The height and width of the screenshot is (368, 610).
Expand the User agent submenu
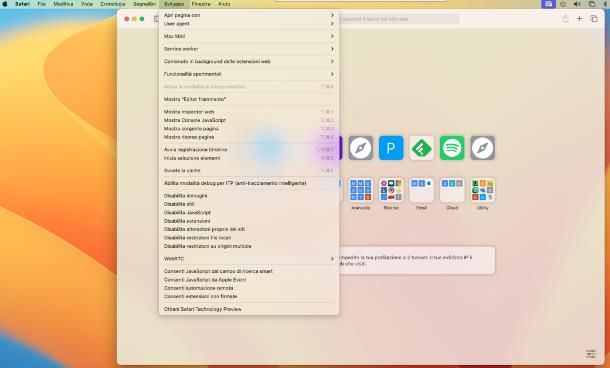pos(249,24)
